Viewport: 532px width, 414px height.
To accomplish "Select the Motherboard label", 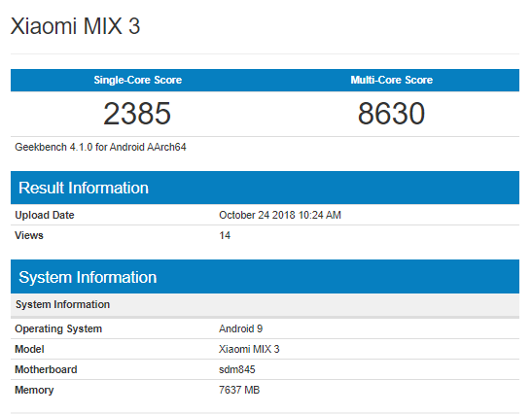I will tap(46, 369).
